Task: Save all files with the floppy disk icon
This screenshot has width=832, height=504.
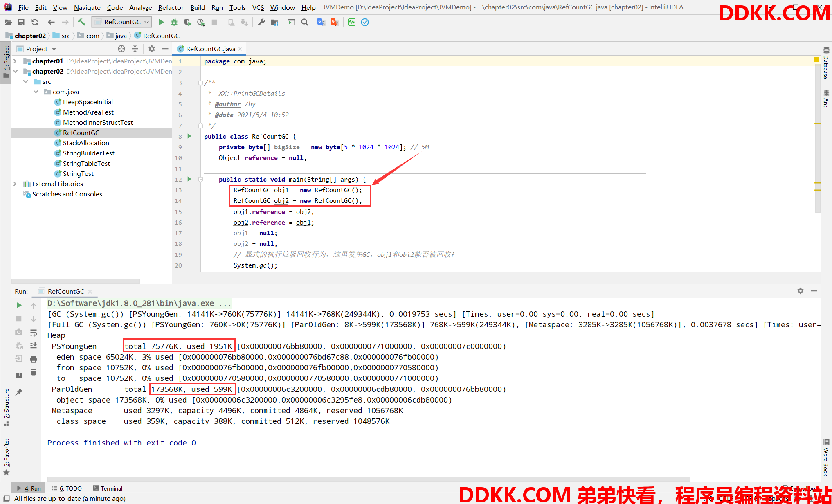Action: coord(21,22)
